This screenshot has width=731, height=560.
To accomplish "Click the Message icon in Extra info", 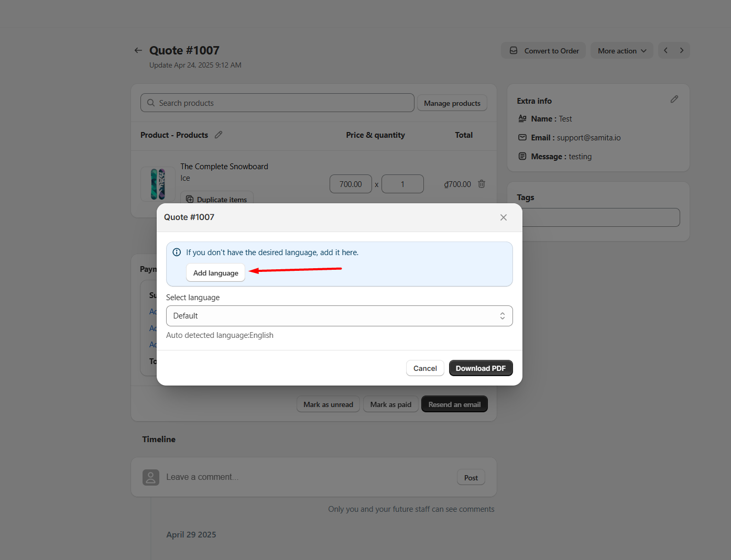I will (522, 156).
